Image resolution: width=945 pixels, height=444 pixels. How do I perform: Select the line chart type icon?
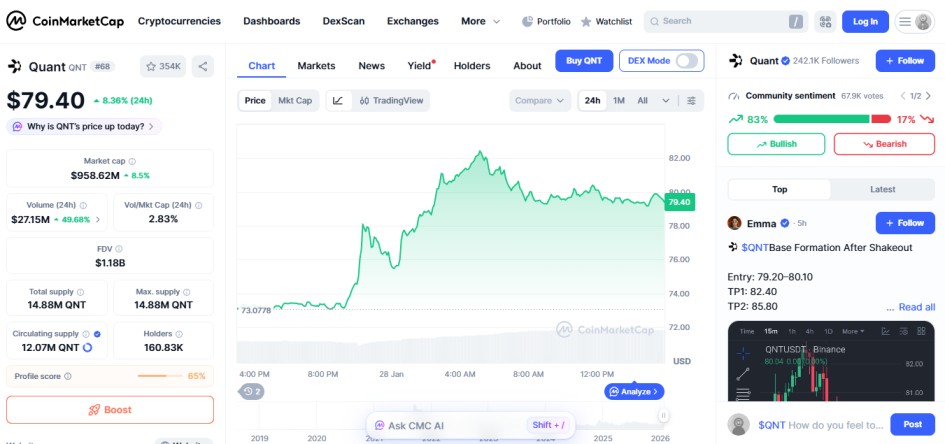pyautogui.click(x=338, y=101)
